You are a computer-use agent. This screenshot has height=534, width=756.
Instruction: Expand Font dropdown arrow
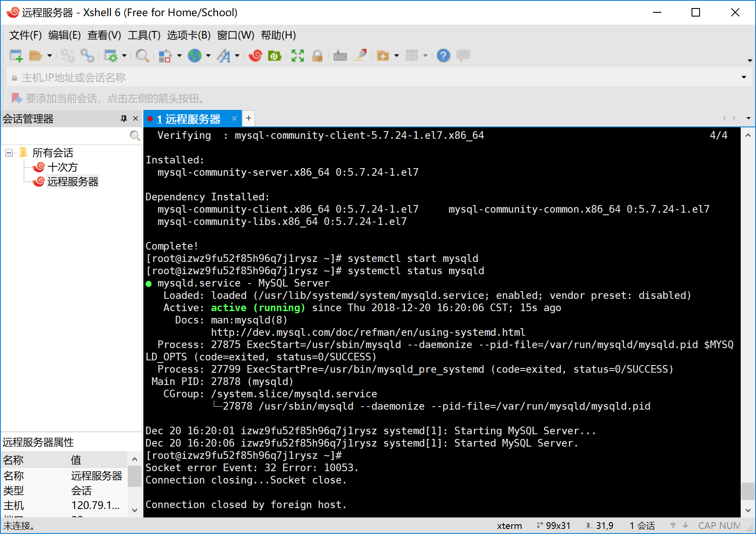(x=237, y=56)
